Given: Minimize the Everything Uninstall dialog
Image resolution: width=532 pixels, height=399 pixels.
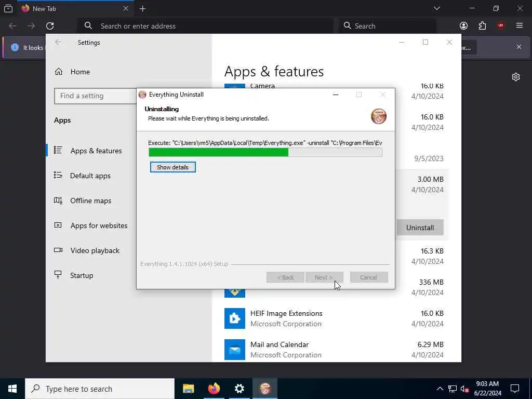Looking at the screenshot, I should click(336, 95).
